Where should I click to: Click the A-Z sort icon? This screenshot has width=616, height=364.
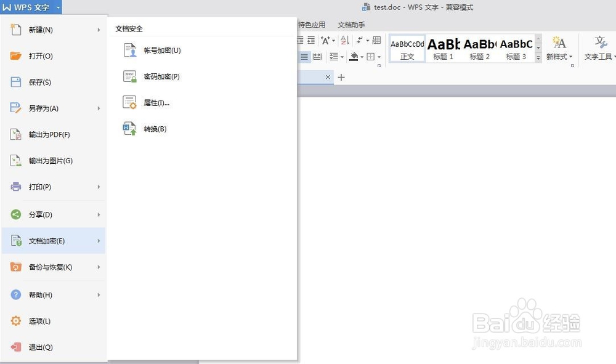(x=345, y=40)
